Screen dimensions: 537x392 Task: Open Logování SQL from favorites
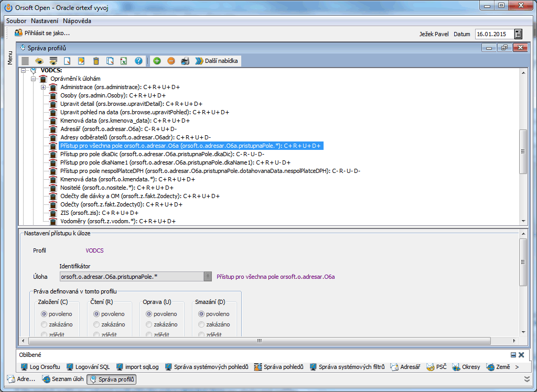pos(88,367)
